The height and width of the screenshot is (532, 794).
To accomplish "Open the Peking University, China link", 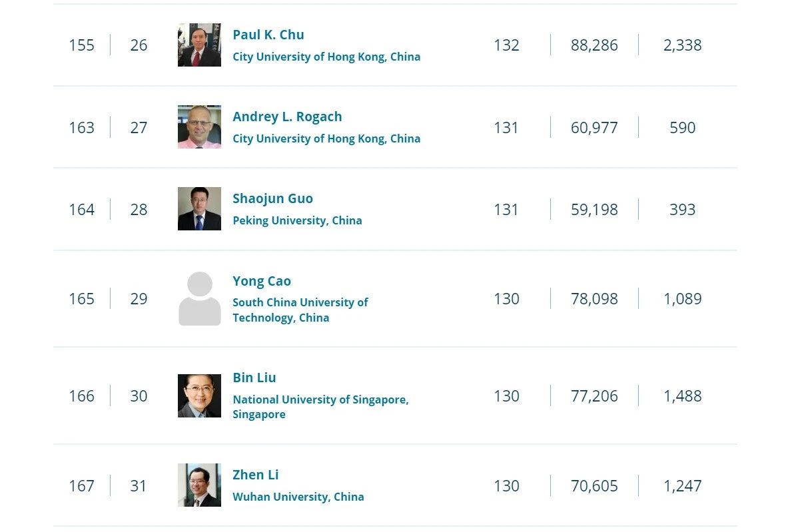I will point(297,220).
